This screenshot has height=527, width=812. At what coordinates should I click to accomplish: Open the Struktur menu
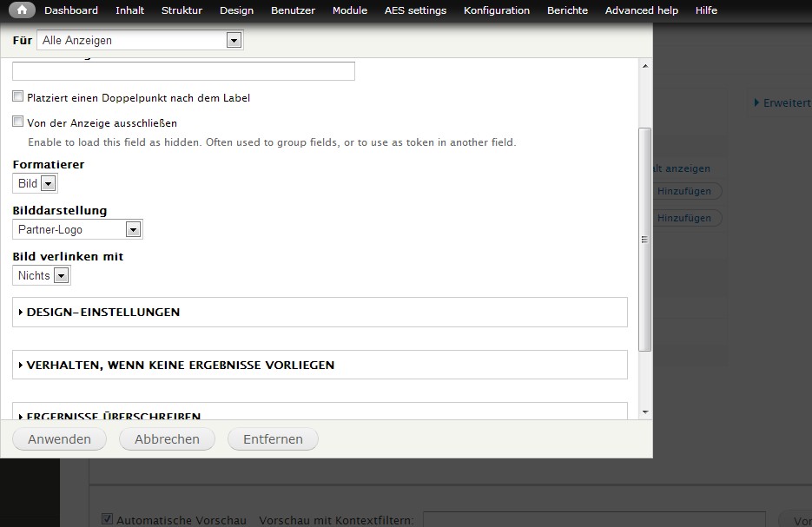(x=182, y=10)
